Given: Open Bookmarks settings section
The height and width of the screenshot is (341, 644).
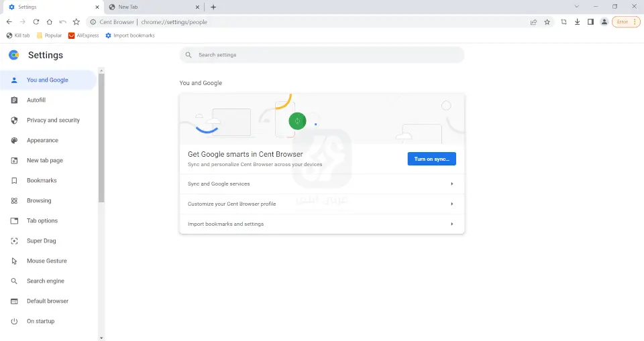Looking at the screenshot, I should click(48, 181).
